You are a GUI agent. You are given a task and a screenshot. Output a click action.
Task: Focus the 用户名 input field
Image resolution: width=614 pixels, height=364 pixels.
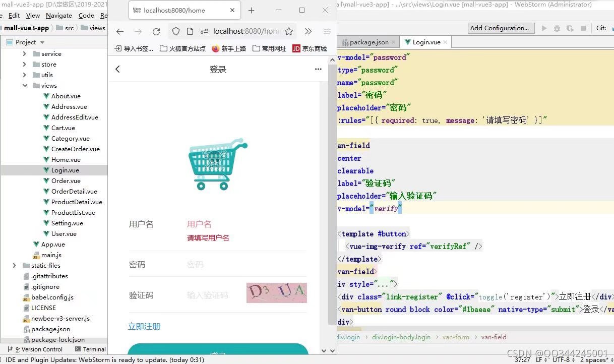[x=247, y=224]
